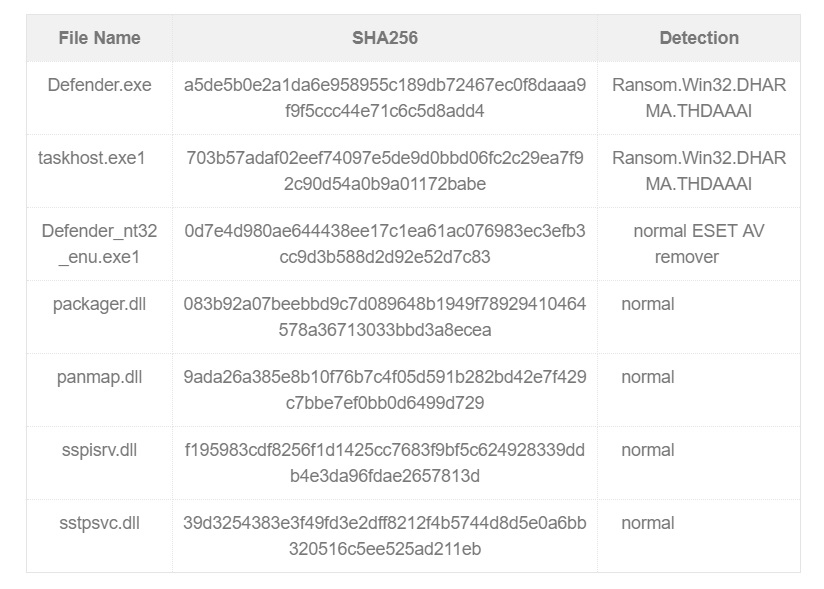Select the sspisrv.dll file name cell

[99, 450]
